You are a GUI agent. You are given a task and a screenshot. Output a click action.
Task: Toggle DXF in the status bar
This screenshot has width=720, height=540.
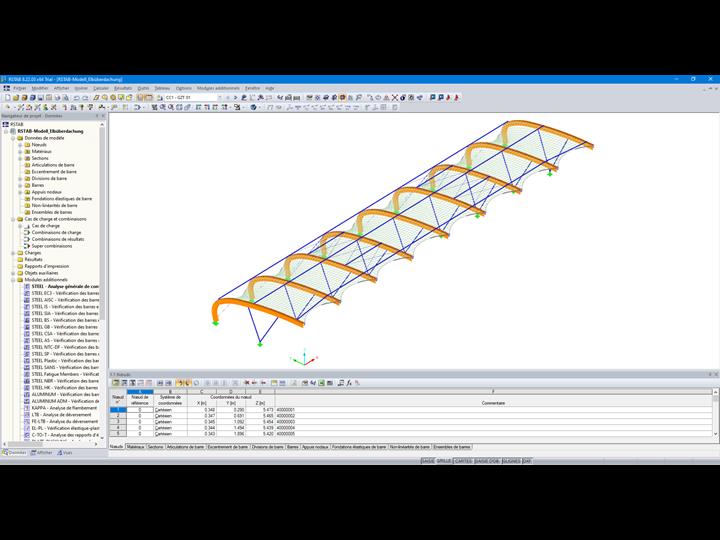tap(527, 461)
